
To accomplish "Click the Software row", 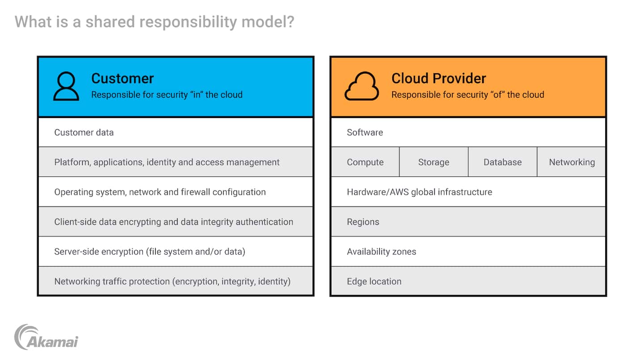I will (x=468, y=132).
